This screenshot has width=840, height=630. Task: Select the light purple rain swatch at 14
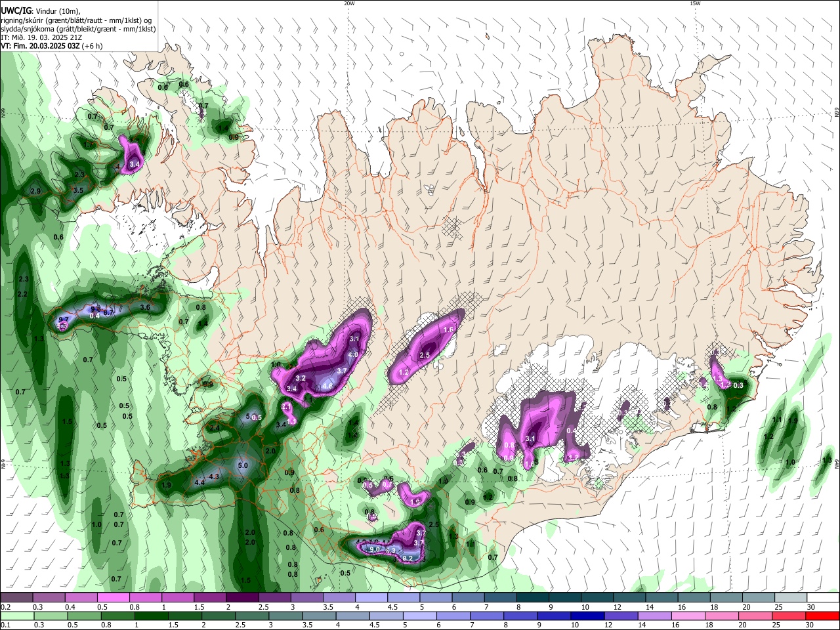pos(655,616)
